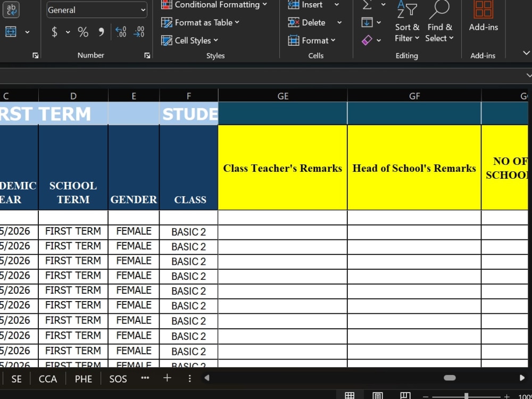Add a new sheet with plus
The height and width of the screenshot is (399, 532).
coord(167,378)
